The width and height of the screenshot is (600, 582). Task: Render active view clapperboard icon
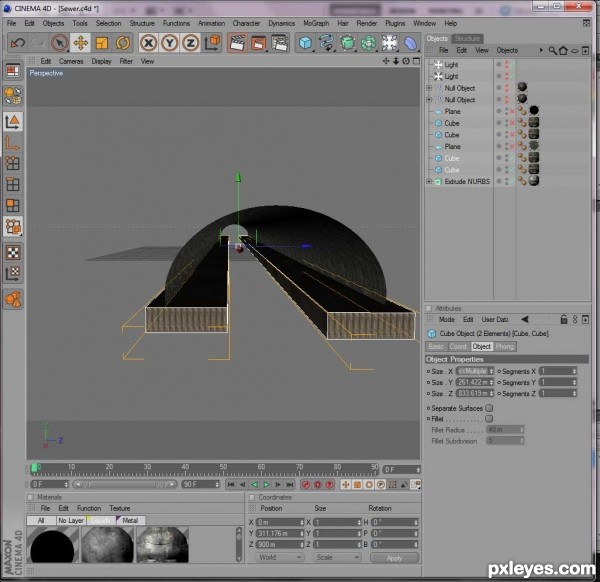coord(237,43)
